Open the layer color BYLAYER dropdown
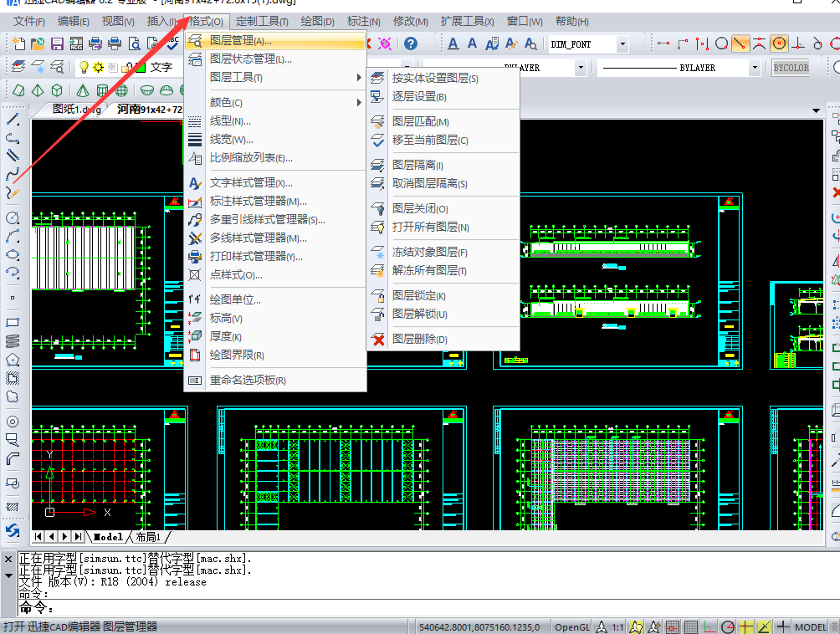This screenshot has width=840, height=634. [x=581, y=66]
